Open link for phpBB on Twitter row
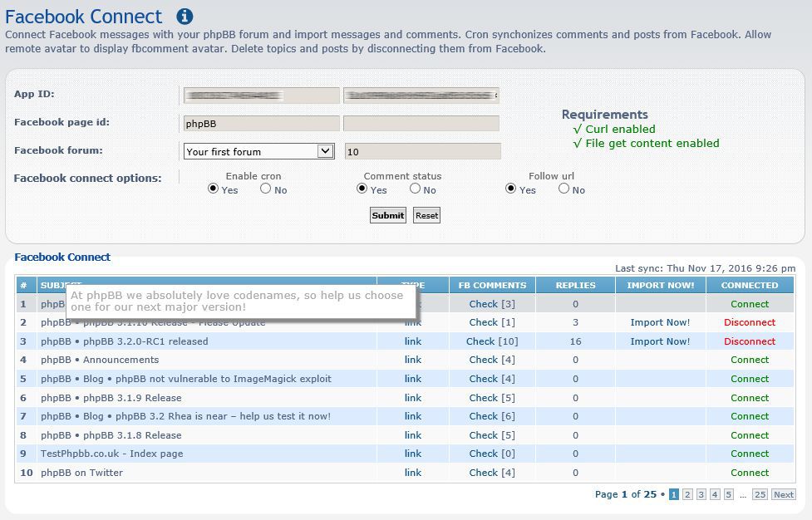This screenshot has height=520, width=812. pos(413,473)
